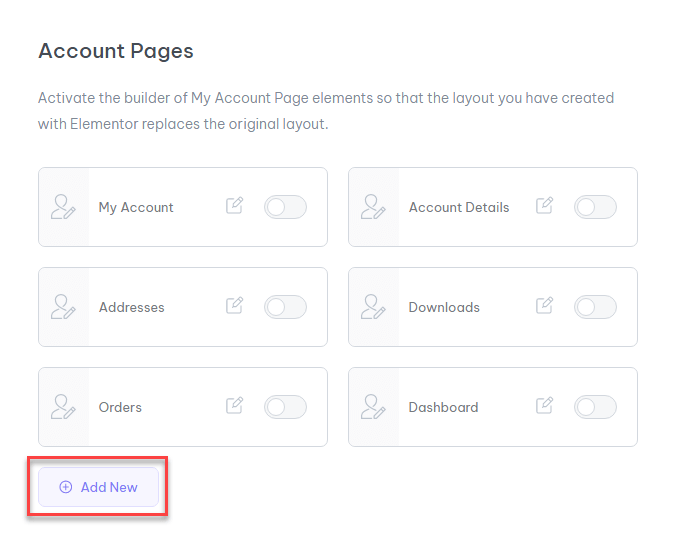Screen dimensions: 677x543
Task: Open the edit icon for Downloads
Action: [x=544, y=306]
